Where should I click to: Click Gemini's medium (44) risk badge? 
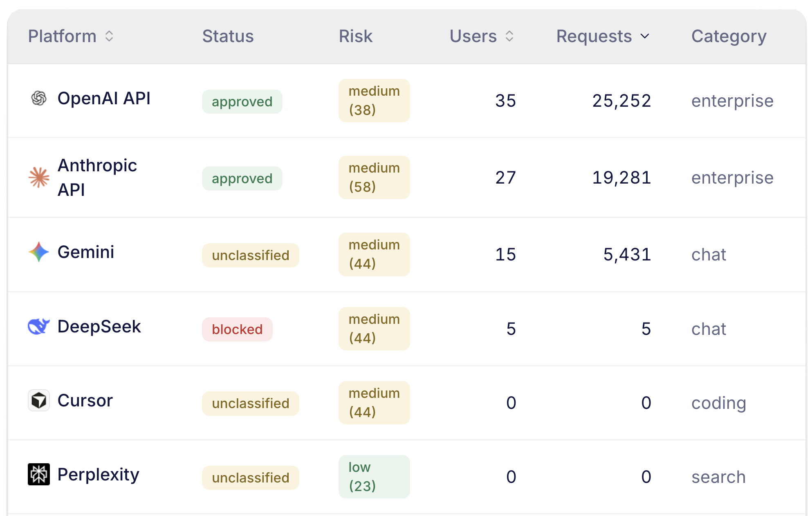click(374, 254)
